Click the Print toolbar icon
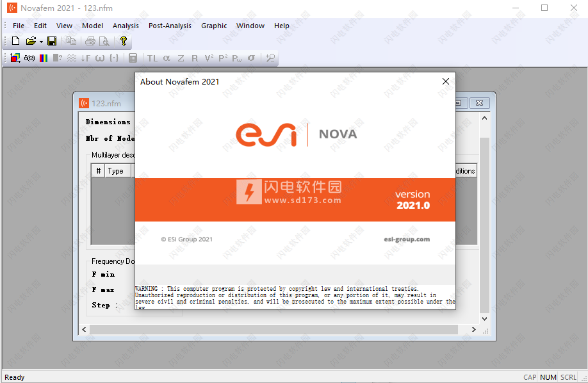The width and height of the screenshot is (588, 383). (x=90, y=41)
